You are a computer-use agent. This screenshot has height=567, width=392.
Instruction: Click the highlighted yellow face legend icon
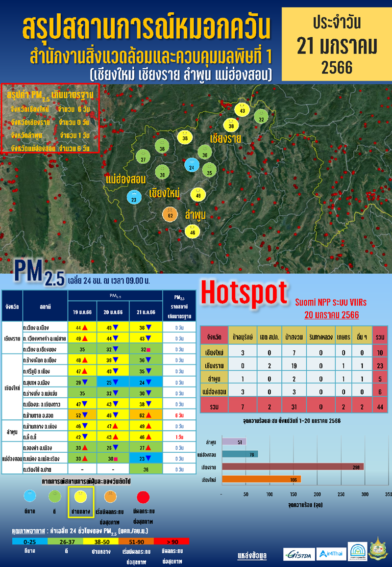[80, 497]
